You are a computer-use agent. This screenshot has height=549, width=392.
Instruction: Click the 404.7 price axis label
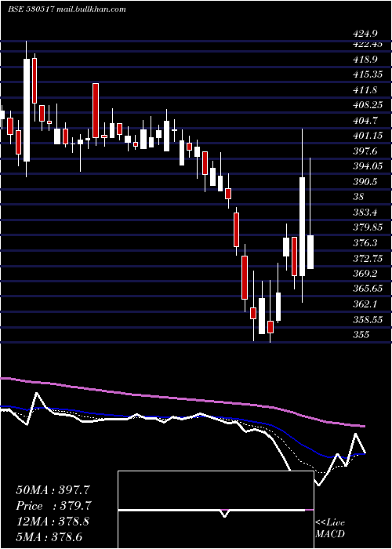[x=365, y=121]
